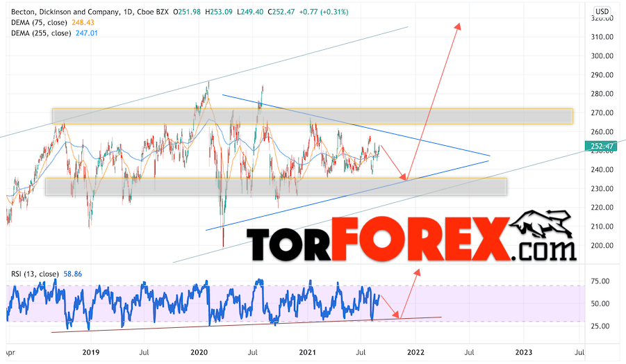Click the 2019 label on time axis
Screen dimensions: 626x364
(x=90, y=352)
